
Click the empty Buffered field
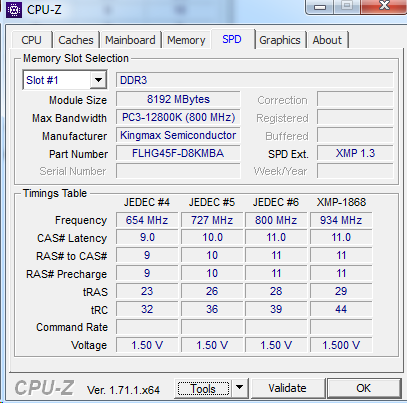355,135
